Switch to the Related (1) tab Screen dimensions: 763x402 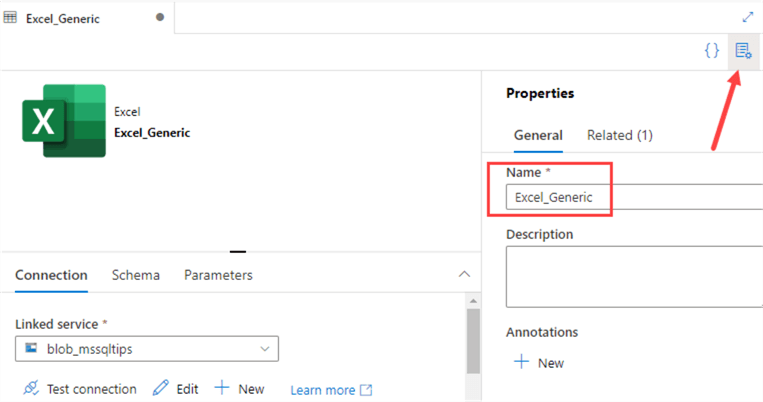620,135
